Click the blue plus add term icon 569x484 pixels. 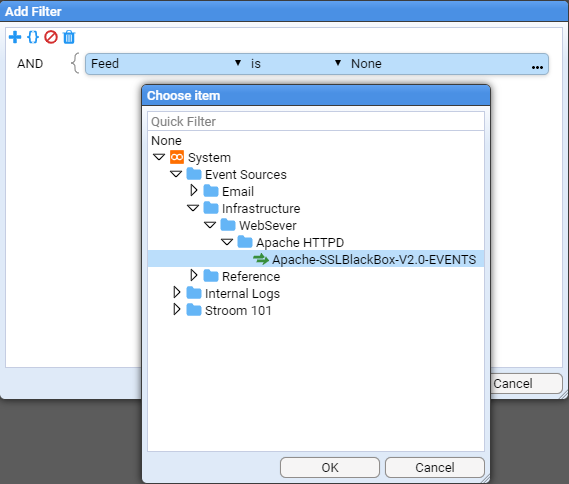click(x=15, y=37)
